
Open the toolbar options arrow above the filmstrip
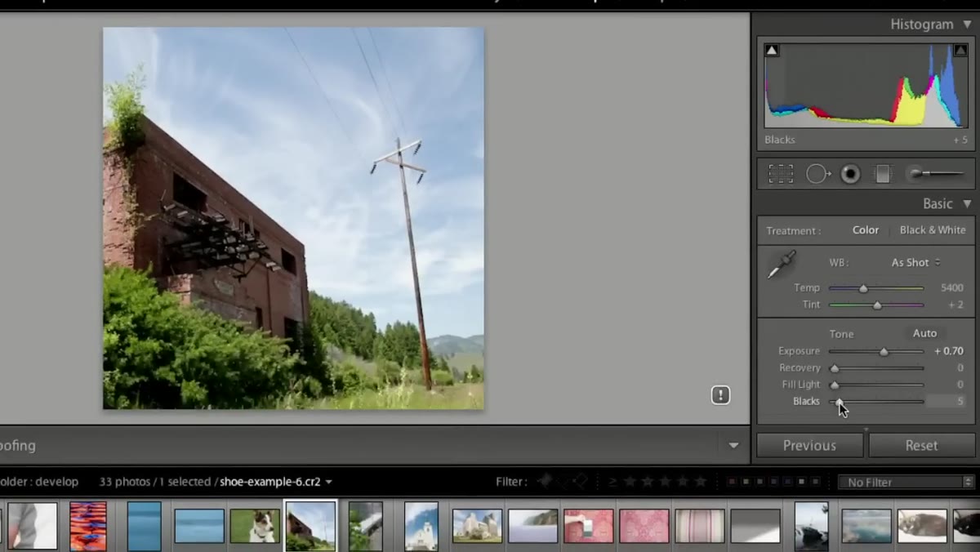(x=733, y=446)
